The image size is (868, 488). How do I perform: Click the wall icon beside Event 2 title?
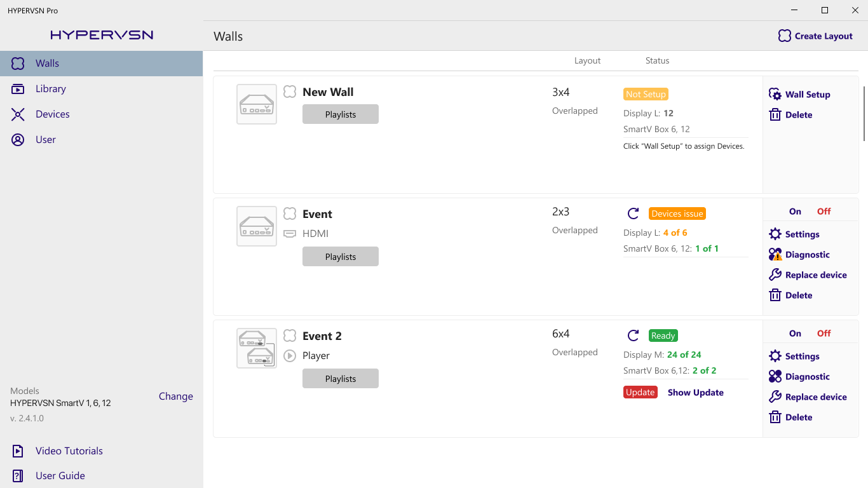[290, 336]
